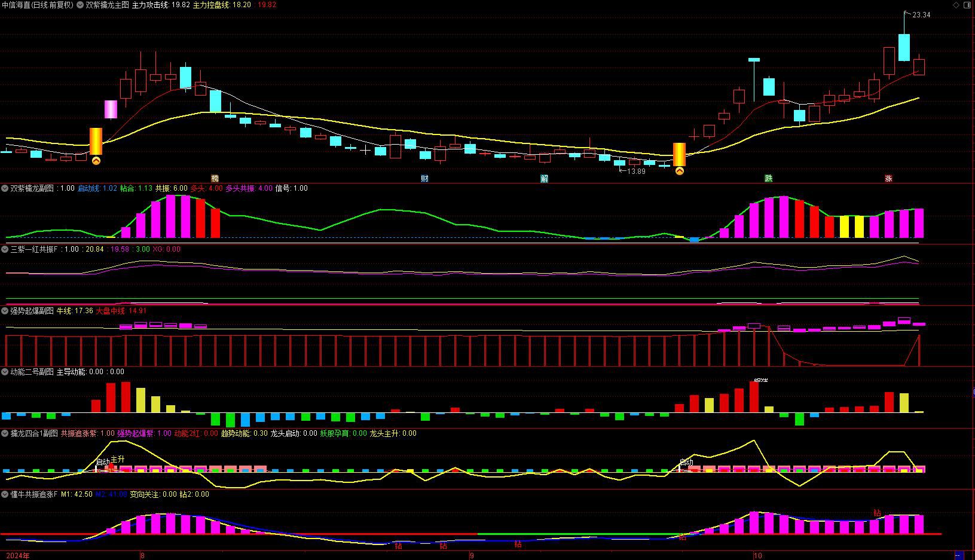This screenshot has width=975, height=560.
Task: Click the month 9 marker on the time axis
Action: tap(472, 555)
